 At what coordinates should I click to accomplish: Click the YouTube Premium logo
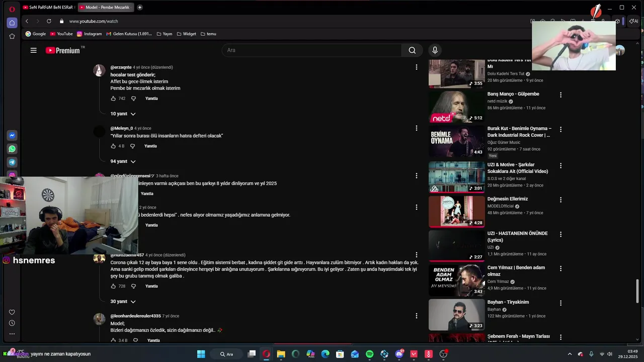point(63,50)
